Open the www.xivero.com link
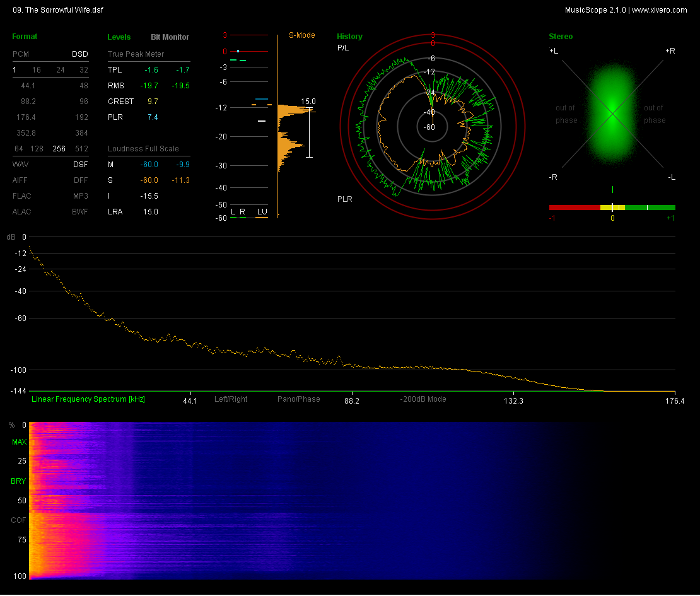700x596 pixels. 659,9
